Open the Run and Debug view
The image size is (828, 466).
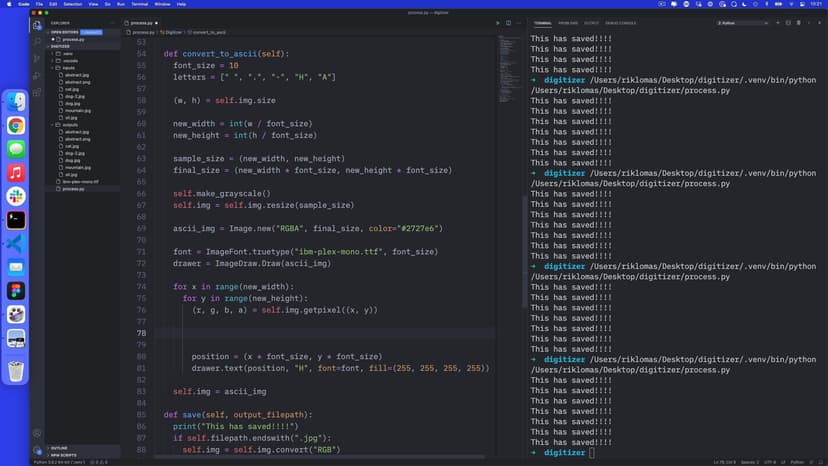point(38,73)
